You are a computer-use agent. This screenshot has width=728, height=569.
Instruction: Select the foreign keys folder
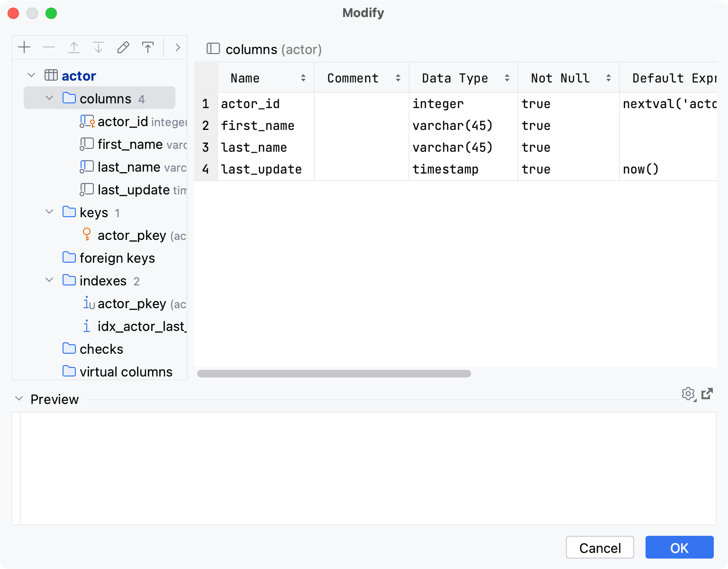click(x=118, y=258)
